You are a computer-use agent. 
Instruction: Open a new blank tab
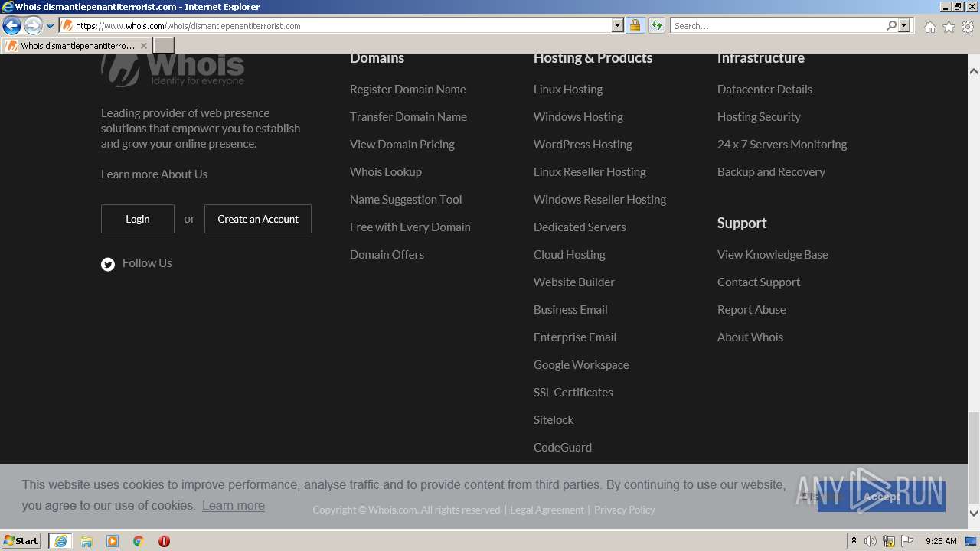pos(164,45)
